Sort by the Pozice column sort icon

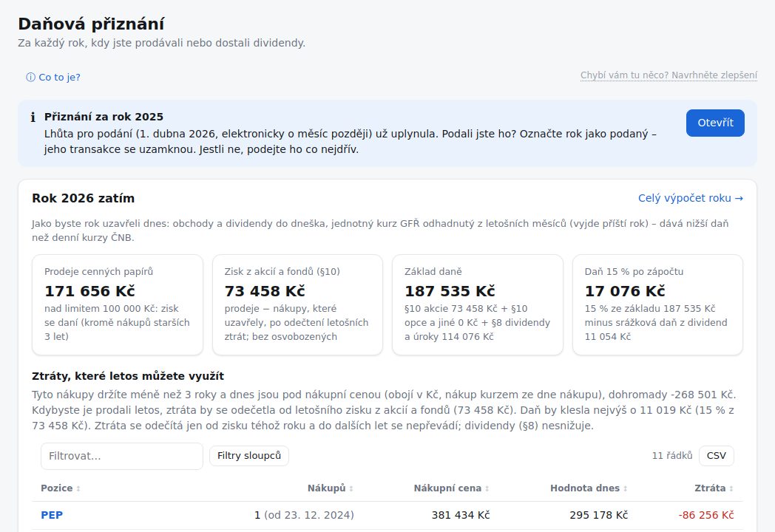tap(78, 488)
